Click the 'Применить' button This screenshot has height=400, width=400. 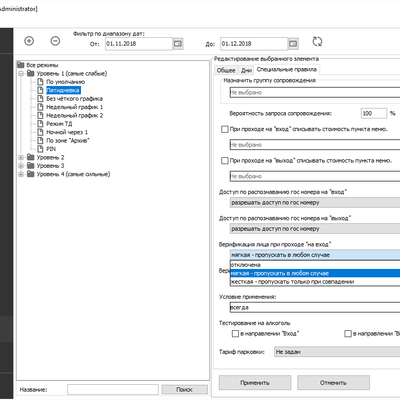tap(255, 383)
